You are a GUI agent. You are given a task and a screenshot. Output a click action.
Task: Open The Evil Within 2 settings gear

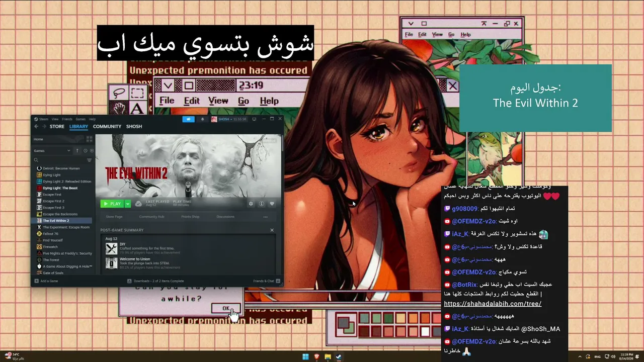[251, 204]
